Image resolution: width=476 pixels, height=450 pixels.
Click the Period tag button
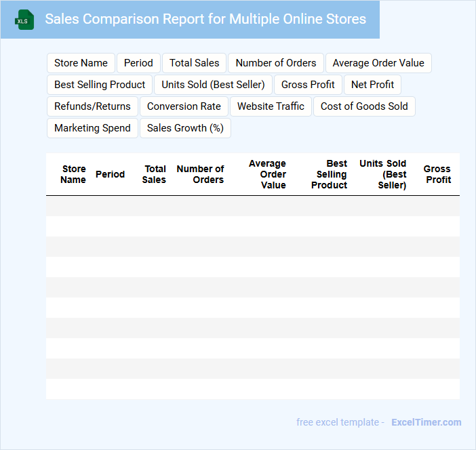138,63
